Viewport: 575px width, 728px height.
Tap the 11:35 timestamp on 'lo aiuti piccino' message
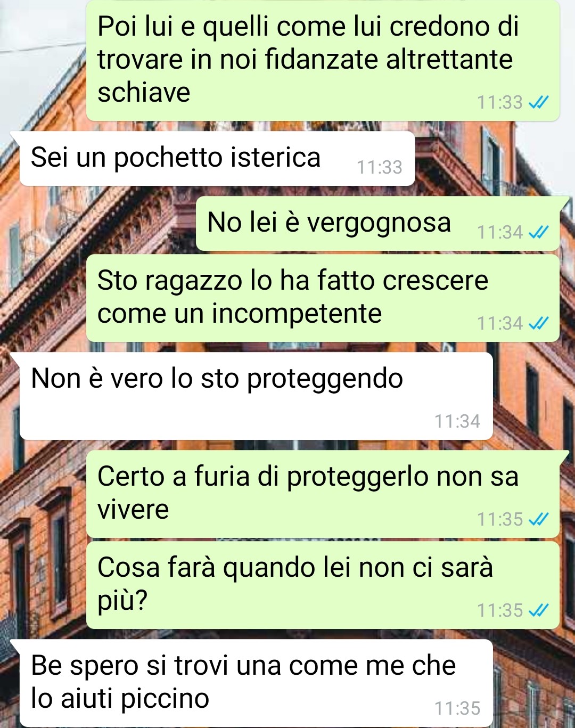pyautogui.click(x=457, y=708)
